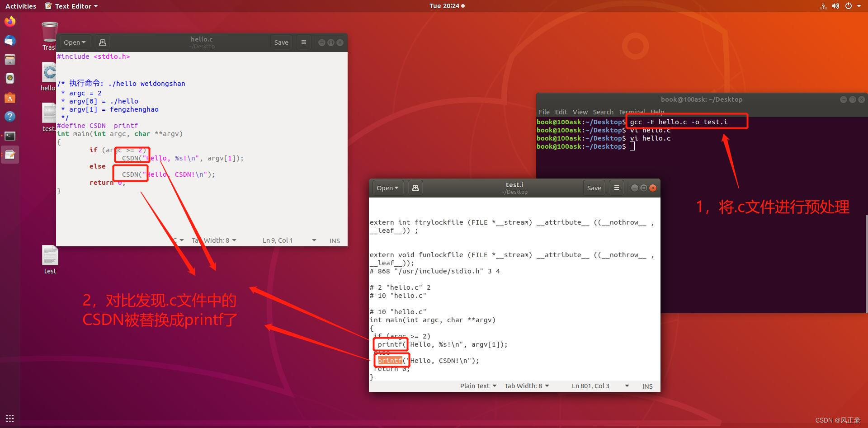868x428 pixels.
Task: Click Save button in test.i window
Action: (594, 188)
